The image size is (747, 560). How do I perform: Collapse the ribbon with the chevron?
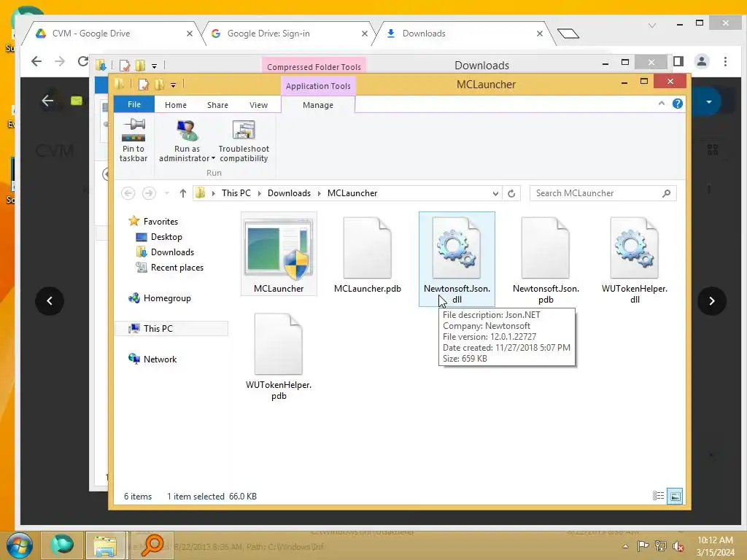coord(661,104)
